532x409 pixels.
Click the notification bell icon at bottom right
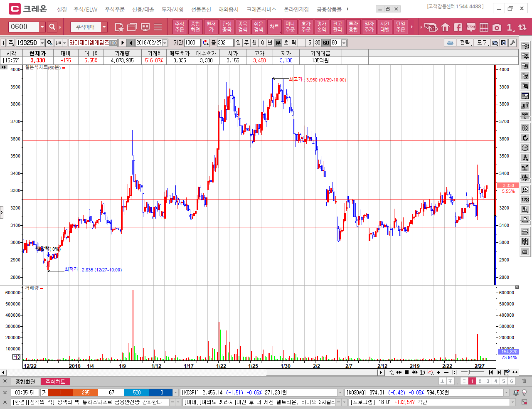[x=516, y=392]
